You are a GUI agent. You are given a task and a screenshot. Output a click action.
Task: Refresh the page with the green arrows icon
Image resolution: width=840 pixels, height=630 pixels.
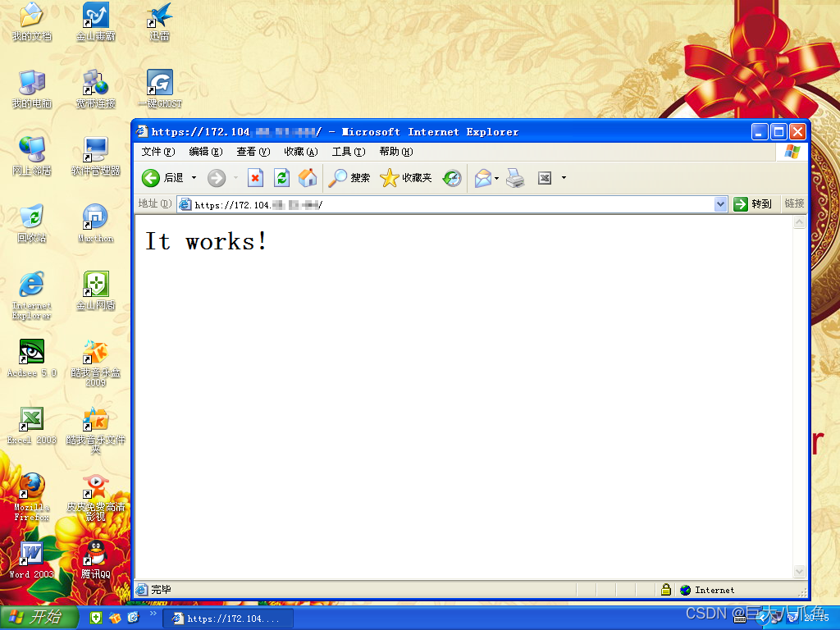point(282,178)
